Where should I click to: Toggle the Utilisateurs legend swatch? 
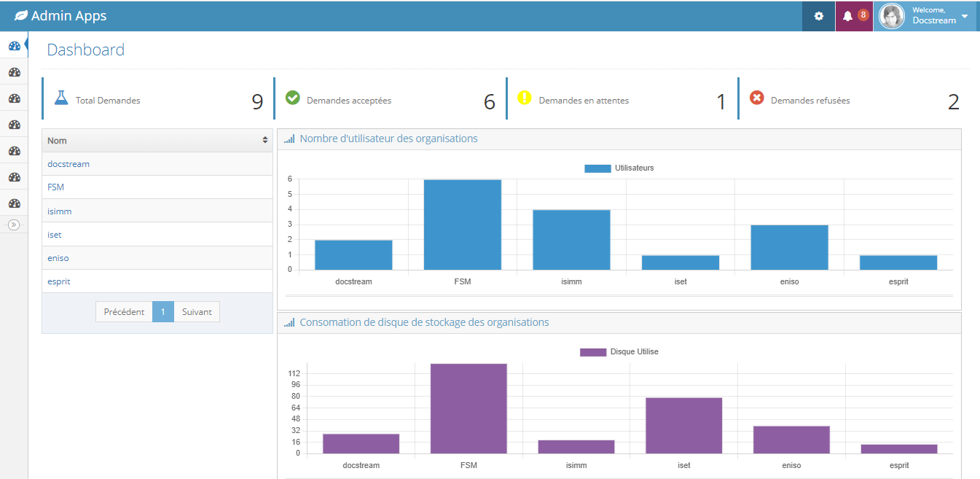click(x=597, y=168)
